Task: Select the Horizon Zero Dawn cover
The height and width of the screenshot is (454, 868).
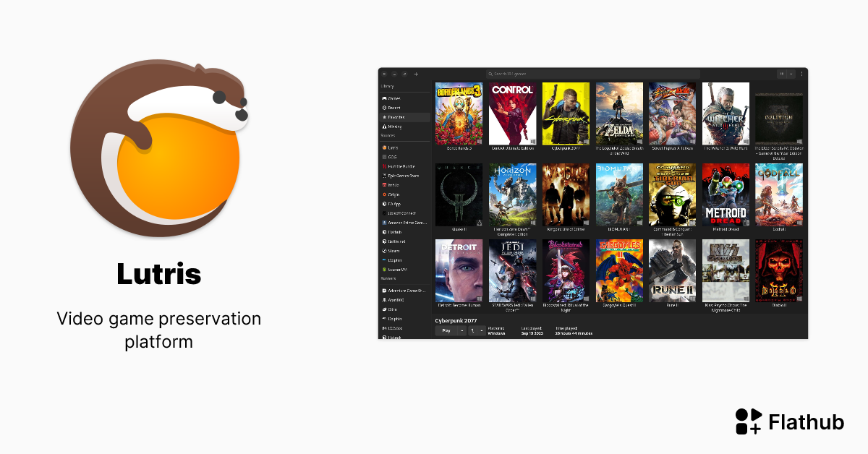Action: (512, 194)
